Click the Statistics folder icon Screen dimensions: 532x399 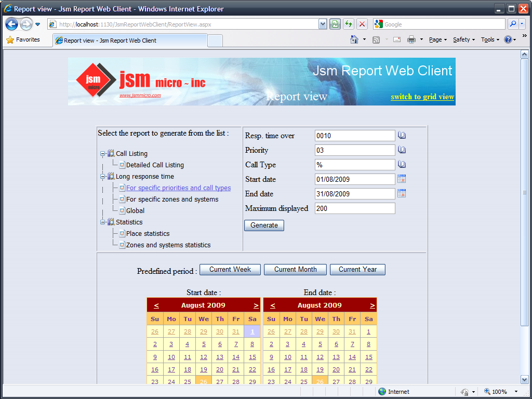(x=111, y=222)
